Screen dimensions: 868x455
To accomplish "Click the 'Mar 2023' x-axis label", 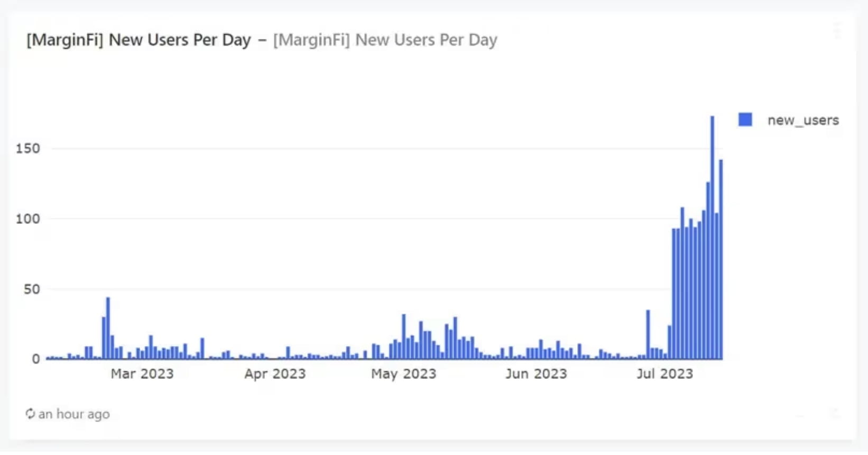I will [142, 374].
